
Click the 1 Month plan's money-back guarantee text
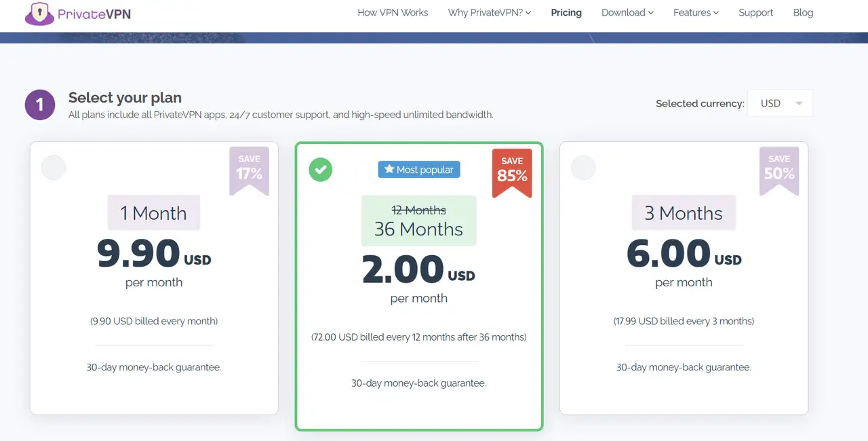(154, 367)
